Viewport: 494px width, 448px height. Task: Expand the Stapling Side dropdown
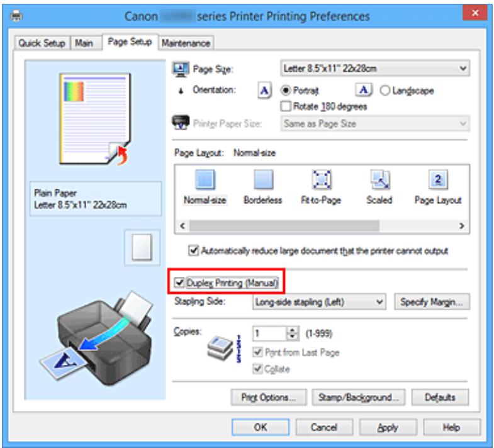318,302
